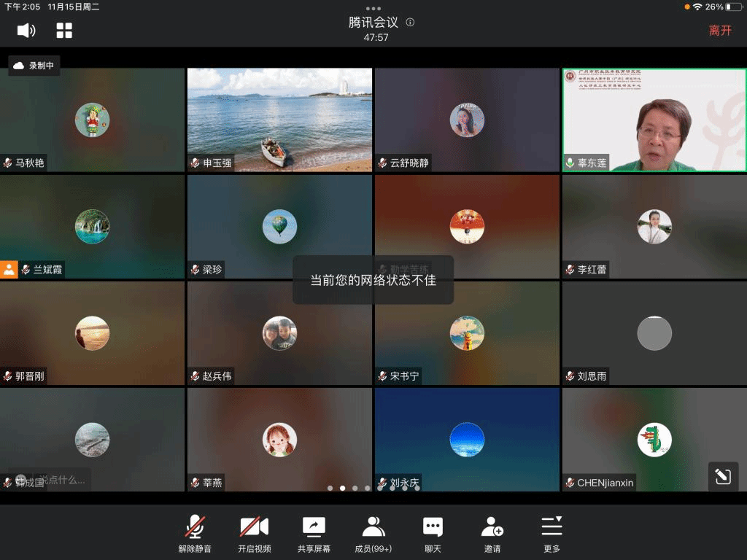The image size is (747, 560).
Task: Tap the first page indicator dot
Action: click(x=330, y=488)
